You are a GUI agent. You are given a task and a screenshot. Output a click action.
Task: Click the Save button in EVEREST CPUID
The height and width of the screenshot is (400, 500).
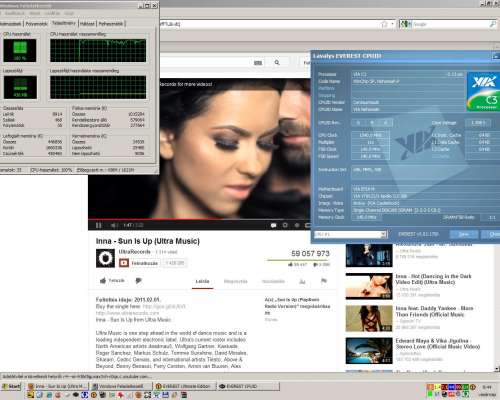point(464,234)
